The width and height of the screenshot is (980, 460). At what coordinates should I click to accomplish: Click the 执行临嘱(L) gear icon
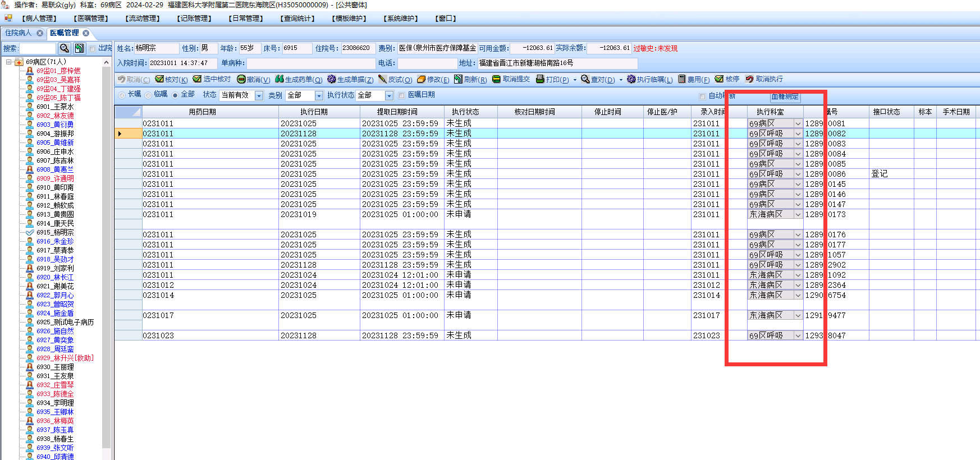click(631, 79)
